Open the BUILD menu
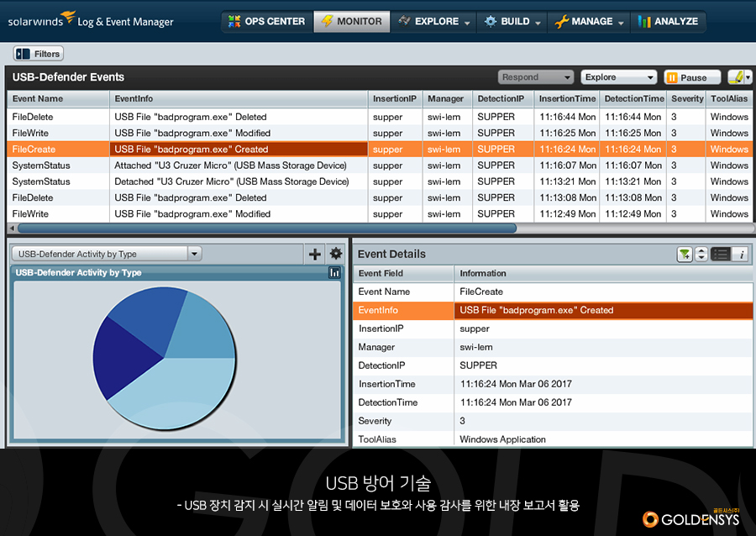 coord(512,22)
